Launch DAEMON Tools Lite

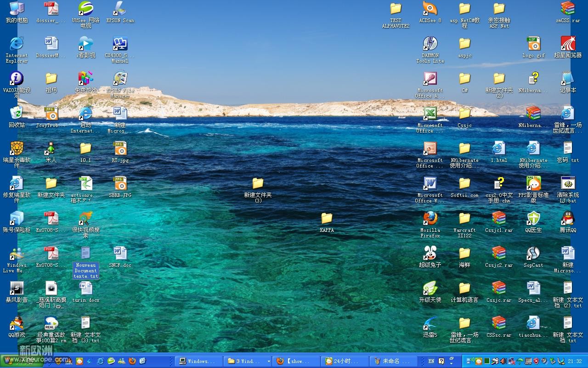tap(430, 49)
